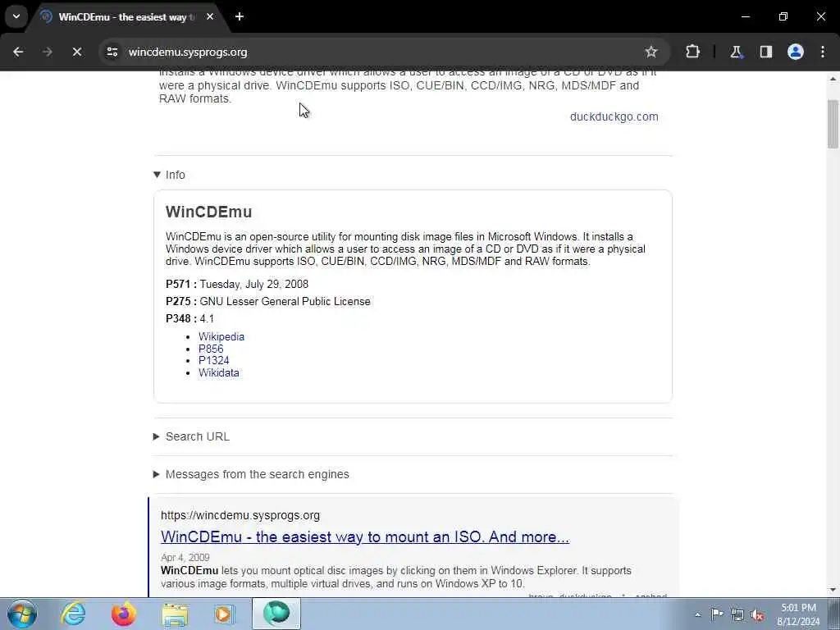Bookmark this page with the star icon

pyautogui.click(x=651, y=52)
